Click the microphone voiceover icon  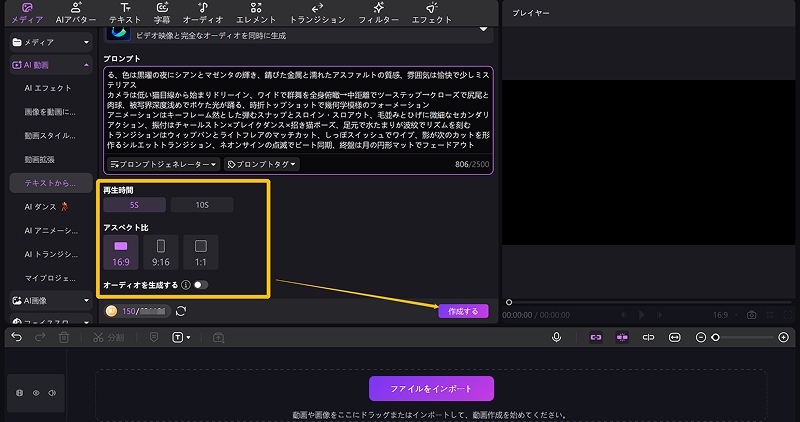557,337
